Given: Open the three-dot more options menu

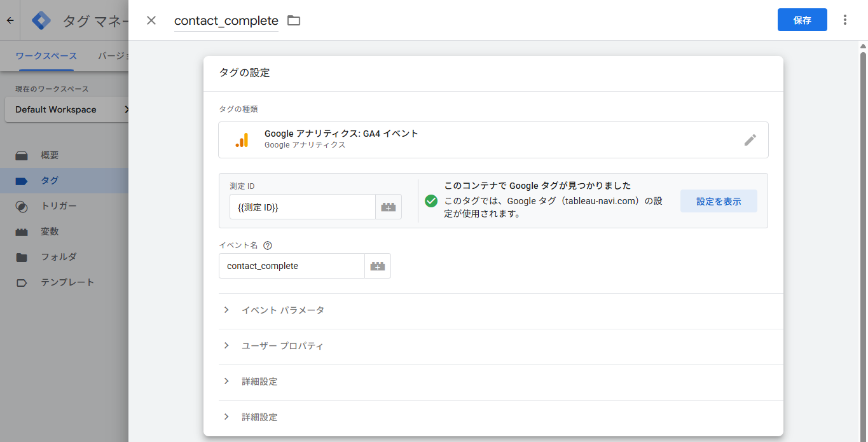Looking at the screenshot, I should pyautogui.click(x=845, y=20).
